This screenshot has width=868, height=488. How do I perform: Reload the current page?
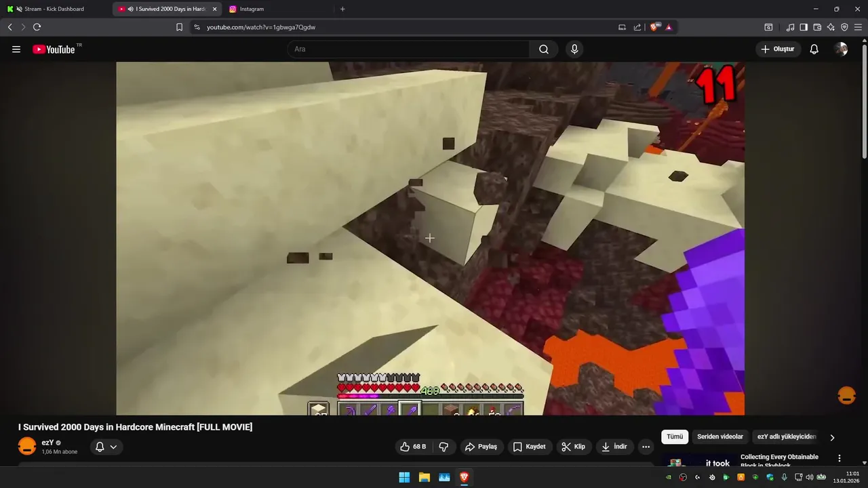click(37, 27)
